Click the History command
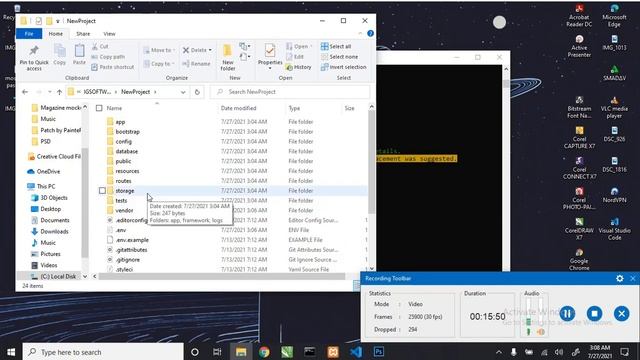Viewport: 640px width, 360px height. pos(299,67)
